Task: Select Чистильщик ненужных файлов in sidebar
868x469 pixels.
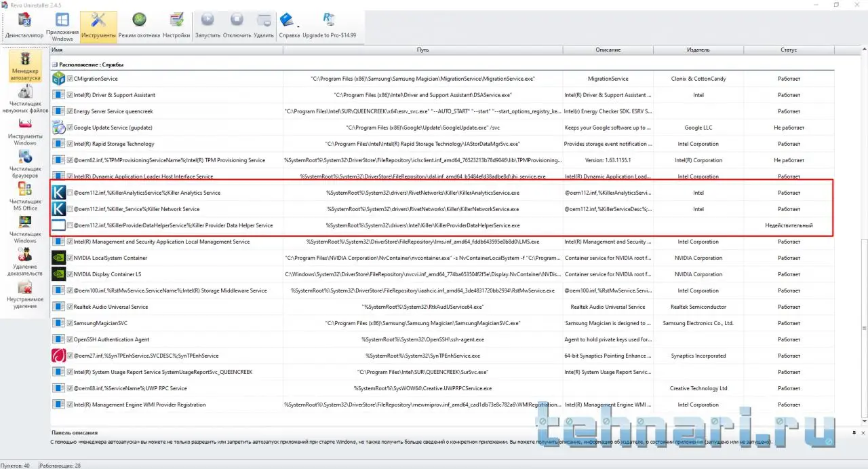Action: coord(25,100)
